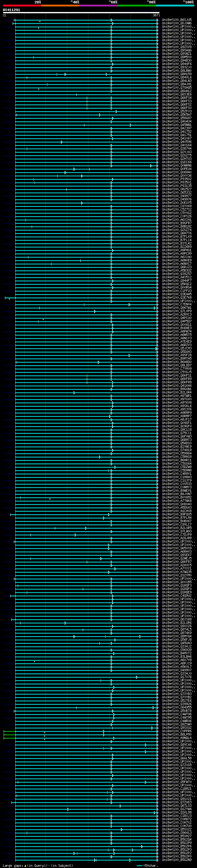Select hit label UniRef100_B2LUR4

pos(177,392)
